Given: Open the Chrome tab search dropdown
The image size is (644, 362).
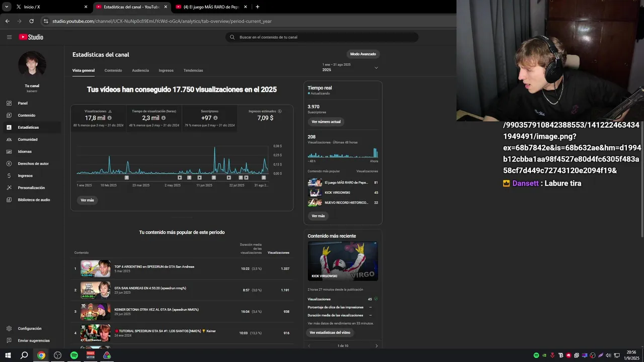Looking at the screenshot, I should [x=7, y=7].
